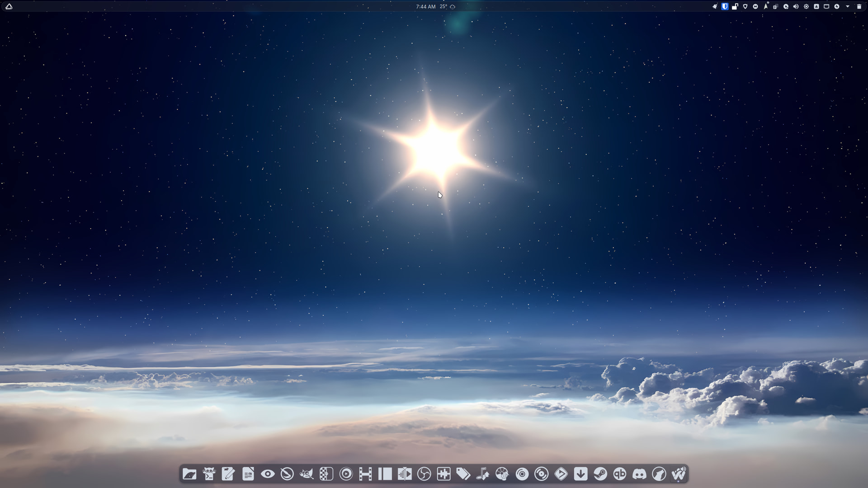
Task: Open the brightness sun tray icon
Action: tap(806, 6)
